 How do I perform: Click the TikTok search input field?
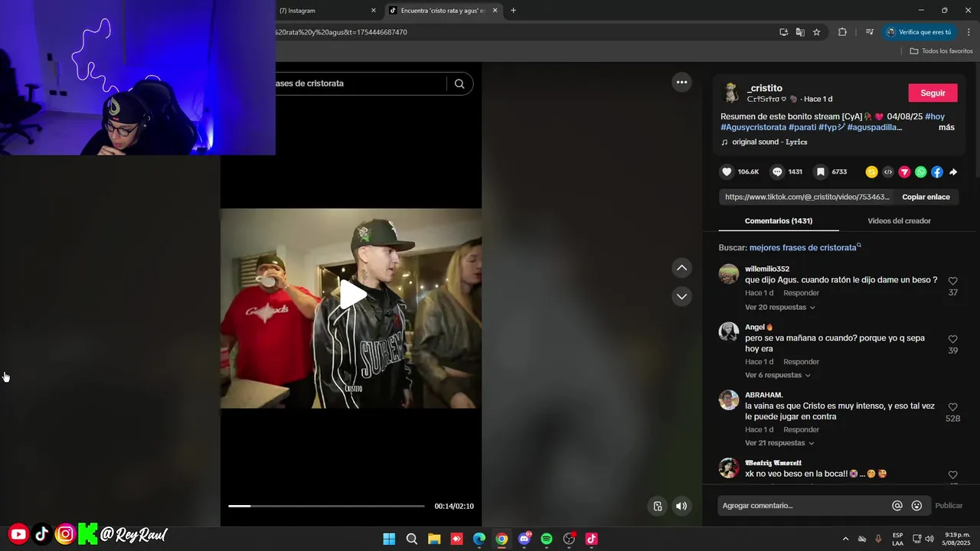pos(360,84)
